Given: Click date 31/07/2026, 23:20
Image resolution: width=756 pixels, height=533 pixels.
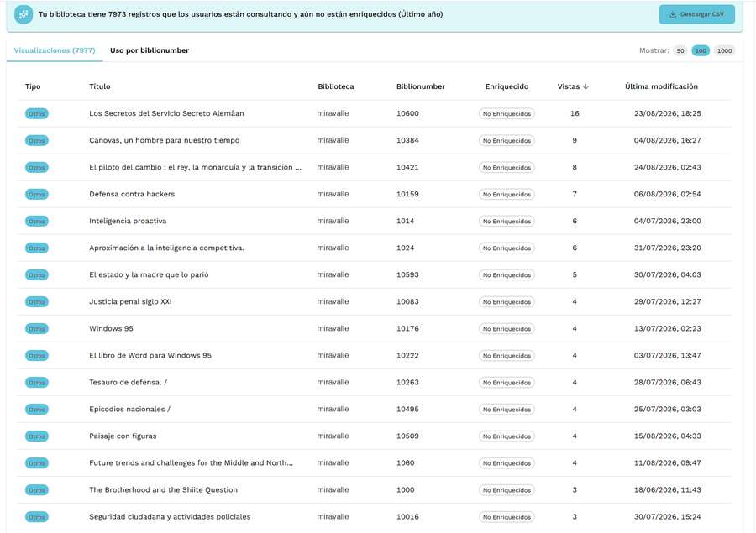Looking at the screenshot, I should pos(667,248).
